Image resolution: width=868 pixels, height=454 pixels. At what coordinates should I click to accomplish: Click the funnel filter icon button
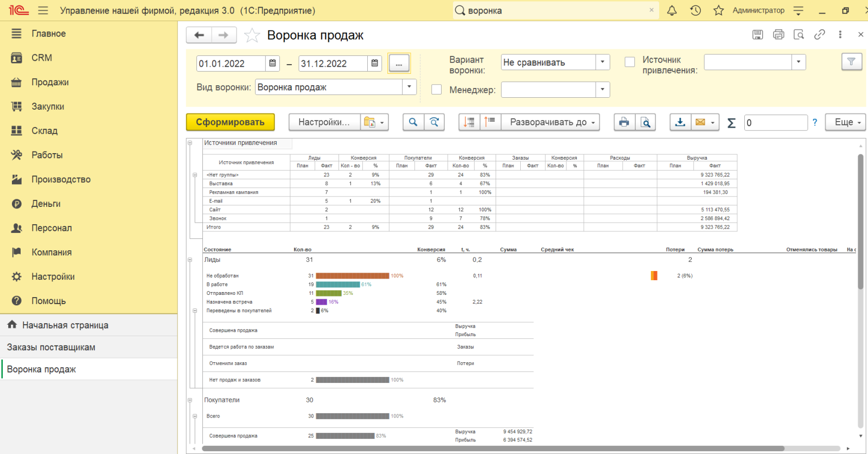pos(852,62)
